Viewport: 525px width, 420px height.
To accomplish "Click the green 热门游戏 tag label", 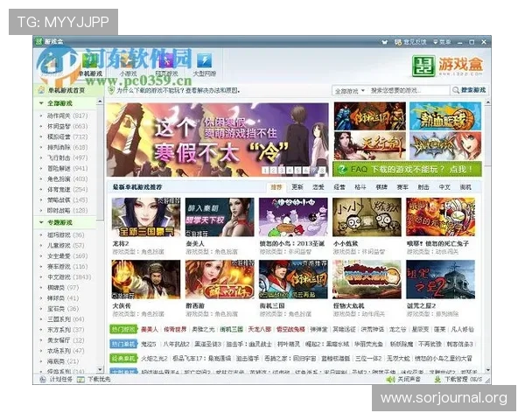I will click(124, 329).
